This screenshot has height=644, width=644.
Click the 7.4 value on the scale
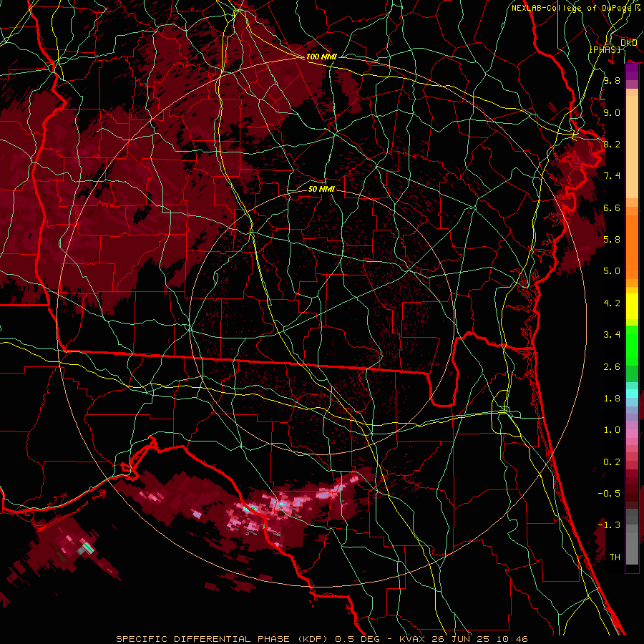coord(612,176)
